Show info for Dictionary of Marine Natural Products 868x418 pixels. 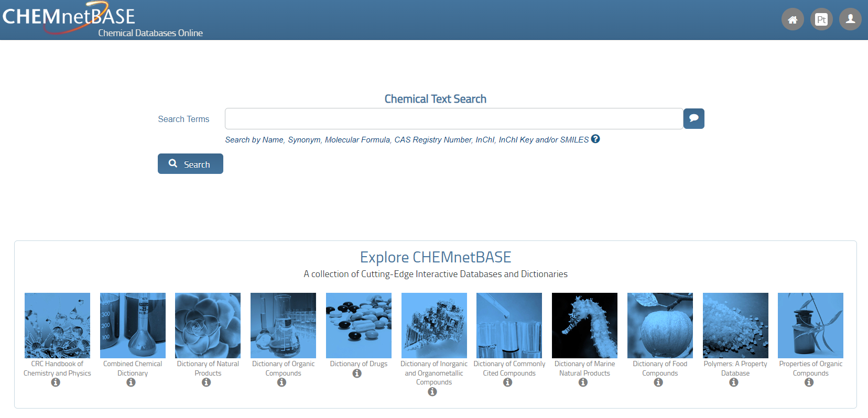(x=583, y=382)
